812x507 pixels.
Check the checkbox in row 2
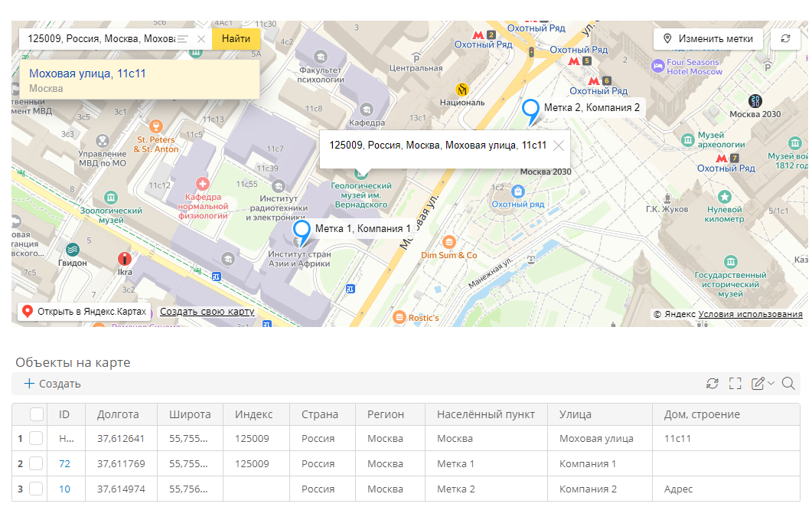tap(36, 463)
